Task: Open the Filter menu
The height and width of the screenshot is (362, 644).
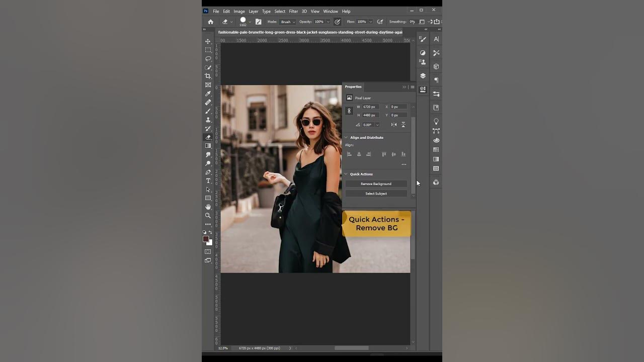Action: [x=293, y=11]
